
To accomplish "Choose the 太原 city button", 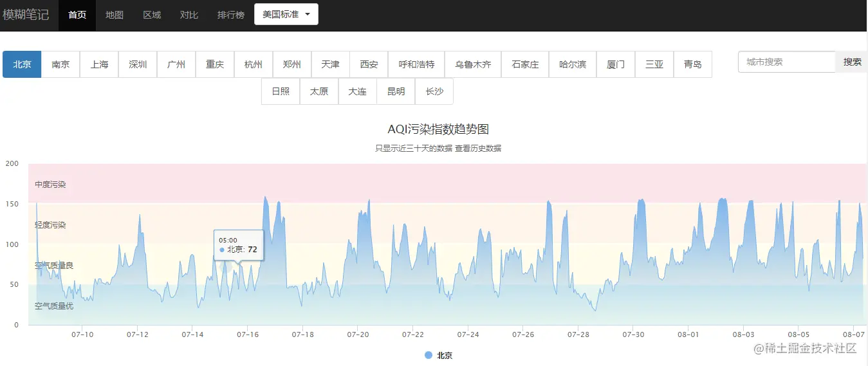I will click(319, 91).
